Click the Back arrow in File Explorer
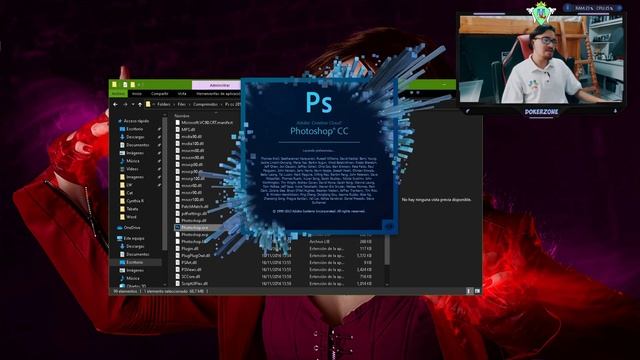Screen dimensions: 640x360 pos(116,104)
